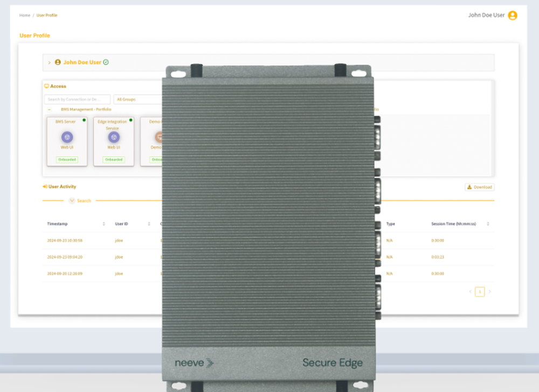Go to the next page arrow
Screen dimensions: 539x392
pos(489,292)
